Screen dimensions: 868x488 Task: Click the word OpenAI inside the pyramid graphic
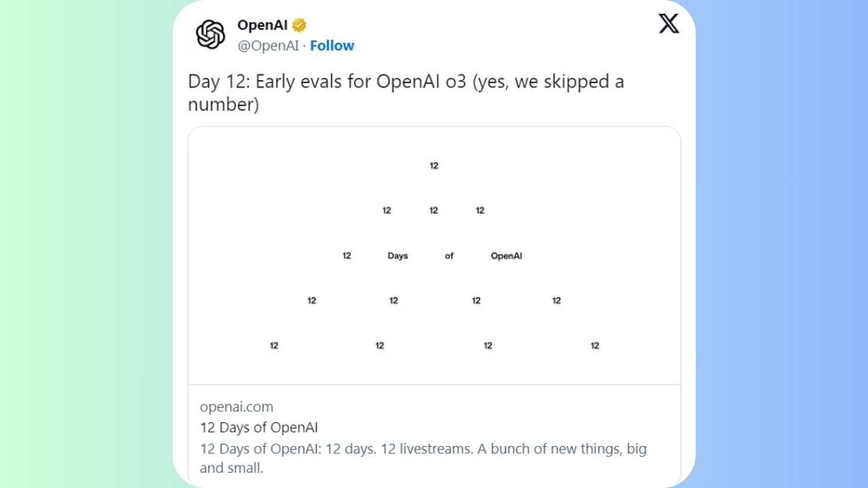coord(506,256)
